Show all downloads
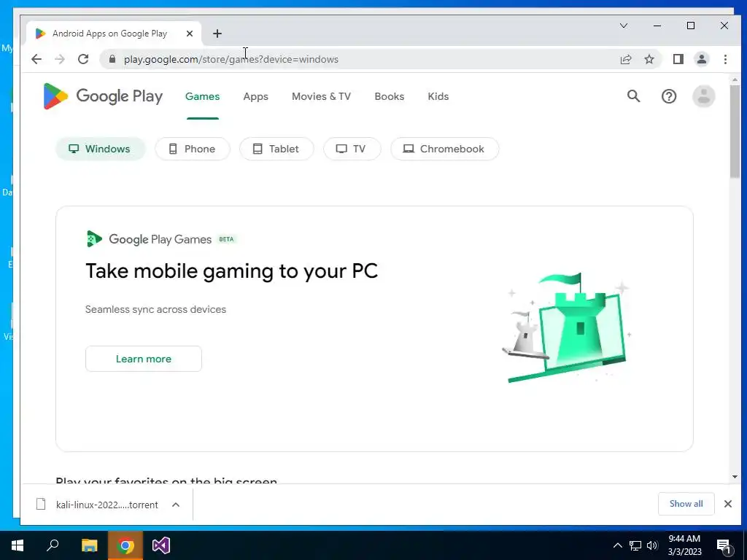 click(x=686, y=504)
